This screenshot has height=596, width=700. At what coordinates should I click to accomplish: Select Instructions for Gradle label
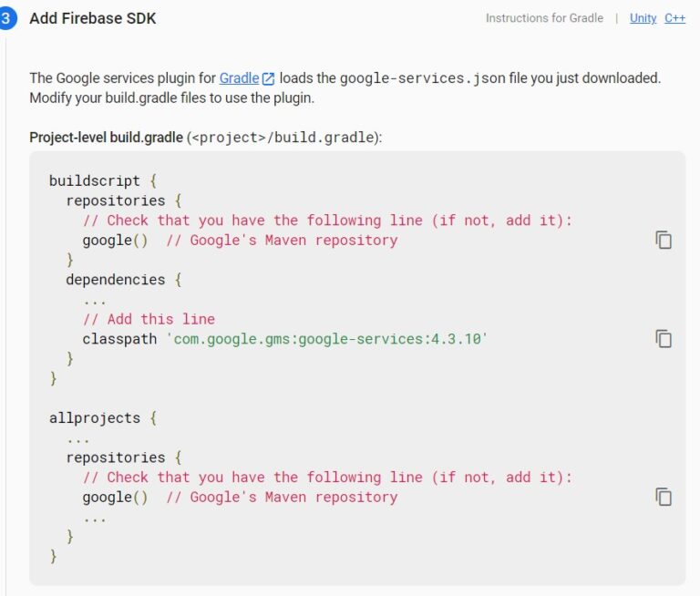(544, 18)
